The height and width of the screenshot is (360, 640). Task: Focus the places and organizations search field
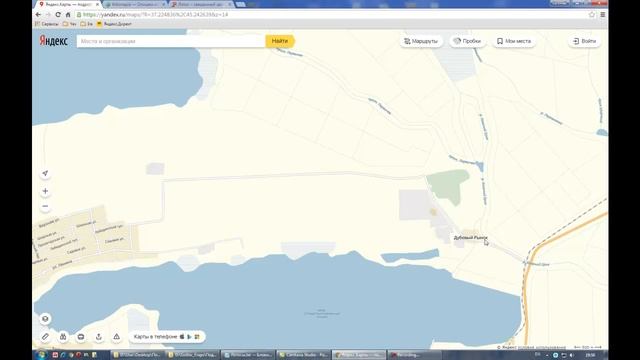click(171, 41)
